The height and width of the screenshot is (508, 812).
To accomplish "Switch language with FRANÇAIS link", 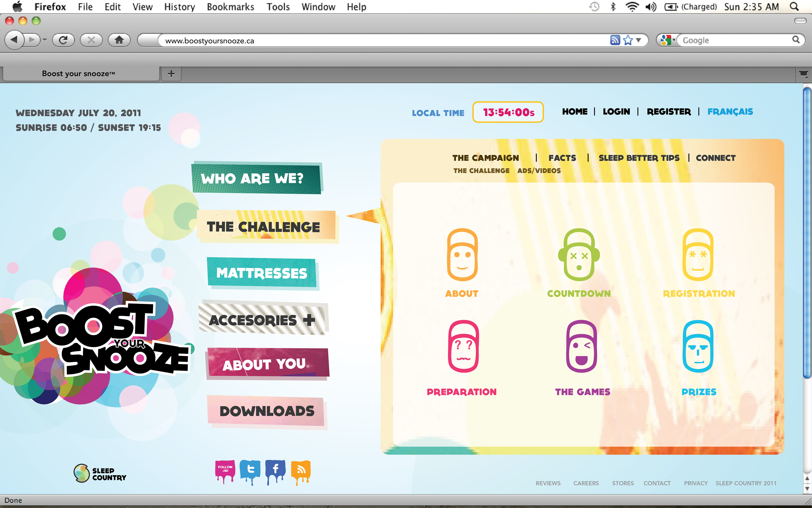I will coord(730,112).
